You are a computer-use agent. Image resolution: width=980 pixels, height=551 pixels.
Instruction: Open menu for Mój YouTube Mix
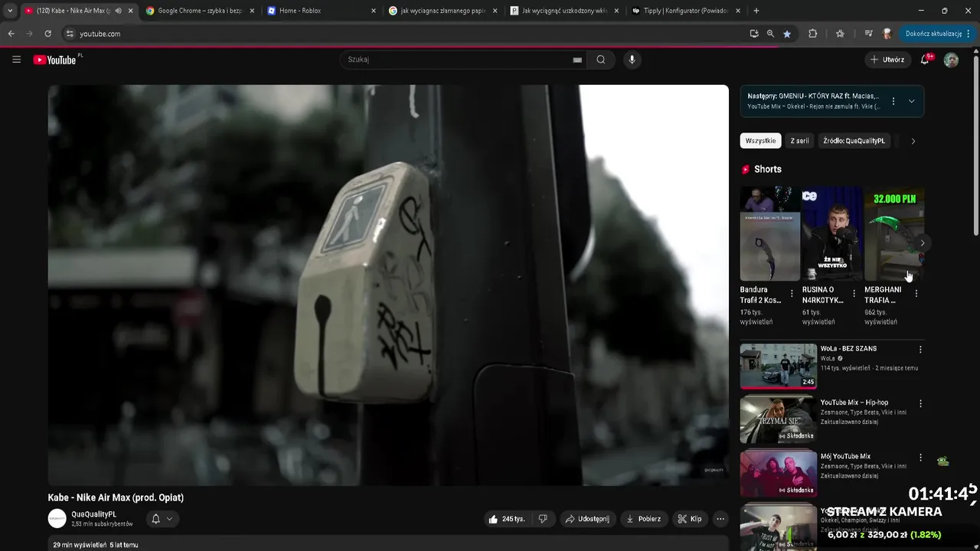[x=920, y=457]
